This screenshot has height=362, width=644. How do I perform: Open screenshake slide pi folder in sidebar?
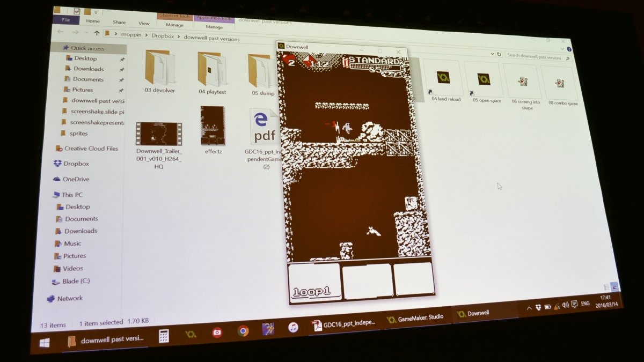coord(93,112)
